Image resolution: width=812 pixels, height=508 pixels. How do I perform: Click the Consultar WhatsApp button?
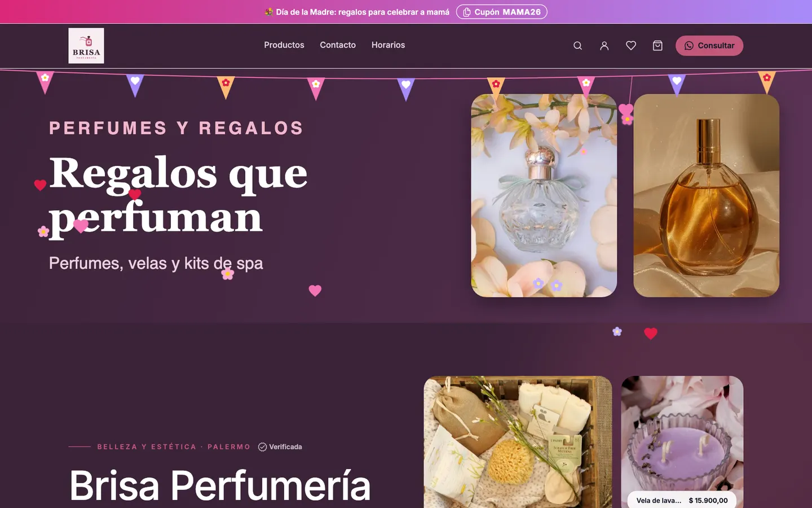pos(709,46)
